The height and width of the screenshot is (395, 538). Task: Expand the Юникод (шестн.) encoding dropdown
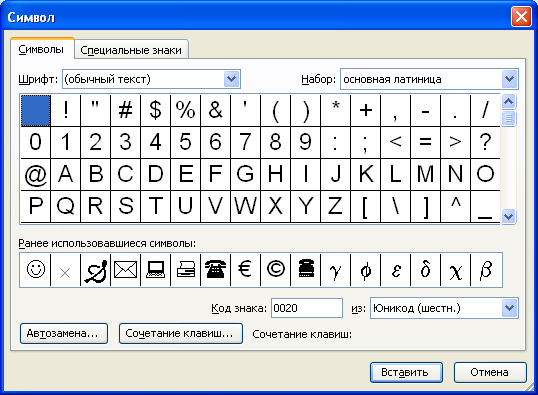point(510,308)
